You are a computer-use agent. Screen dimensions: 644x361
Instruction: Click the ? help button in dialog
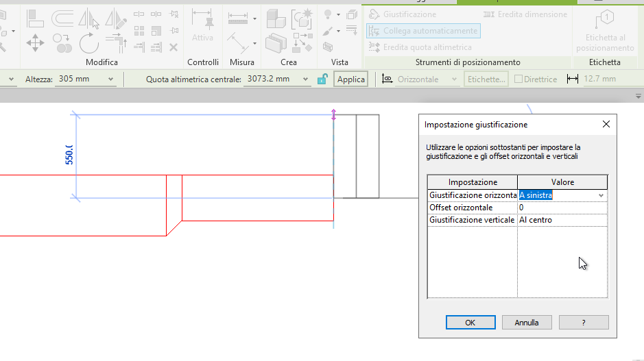pyautogui.click(x=584, y=323)
